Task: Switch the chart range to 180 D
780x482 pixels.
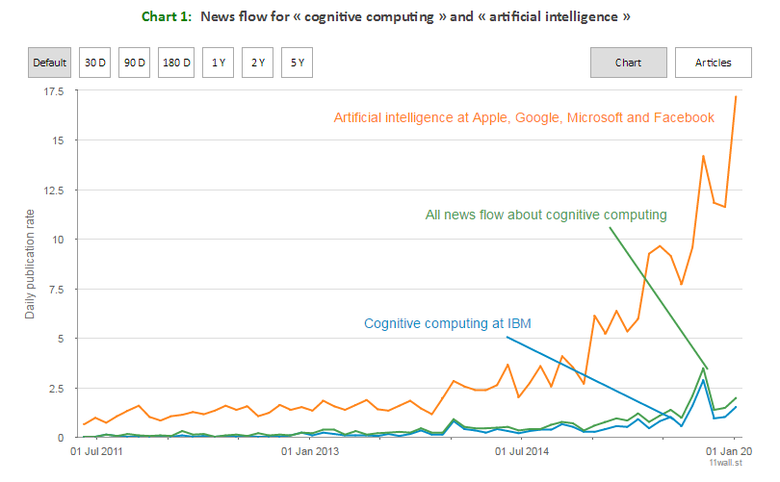Action: tap(177, 62)
